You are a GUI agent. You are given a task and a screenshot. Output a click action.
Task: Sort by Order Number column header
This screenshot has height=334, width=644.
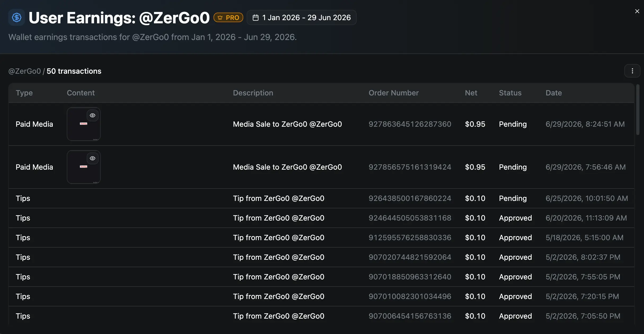pyautogui.click(x=394, y=93)
